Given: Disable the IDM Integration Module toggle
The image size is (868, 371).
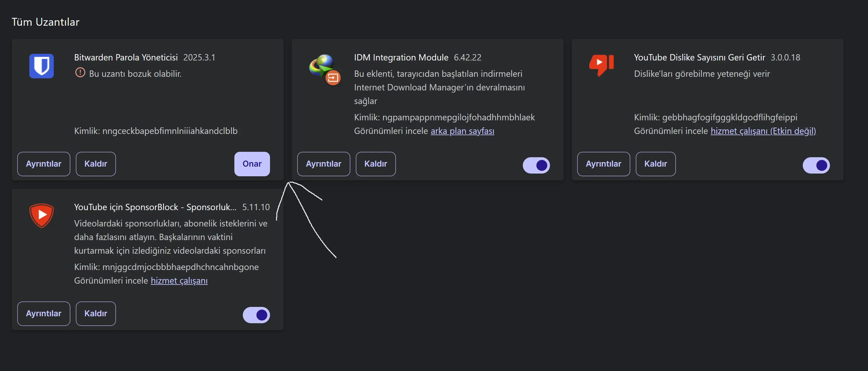Looking at the screenshot, I should [x=536, y=165].
